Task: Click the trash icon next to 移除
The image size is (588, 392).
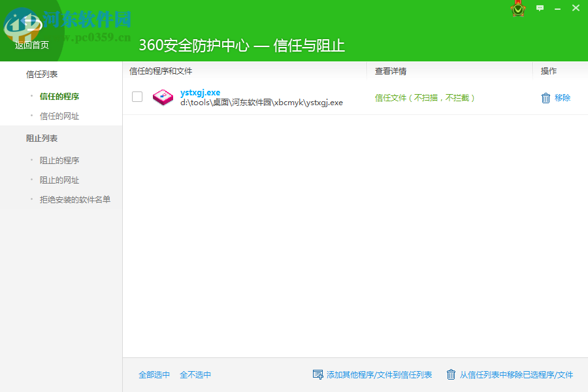Action: click(x=545, y=97)
